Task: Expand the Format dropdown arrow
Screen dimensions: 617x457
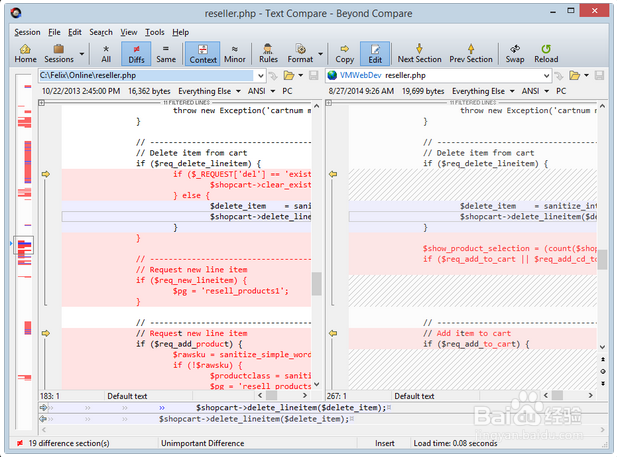Action: click(320, 54)
